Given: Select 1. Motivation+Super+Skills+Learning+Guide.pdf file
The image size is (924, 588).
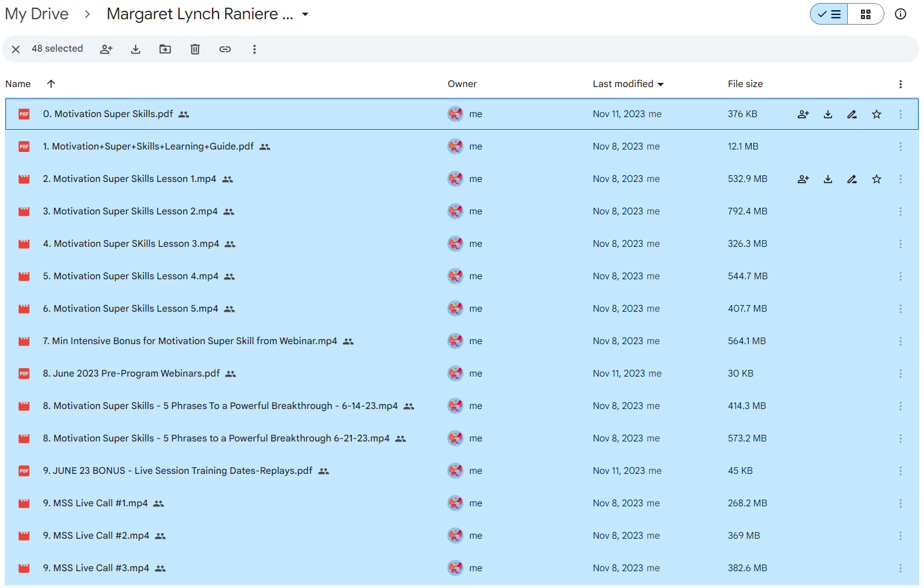Looking at the screenshot, I should click(462, 147).
